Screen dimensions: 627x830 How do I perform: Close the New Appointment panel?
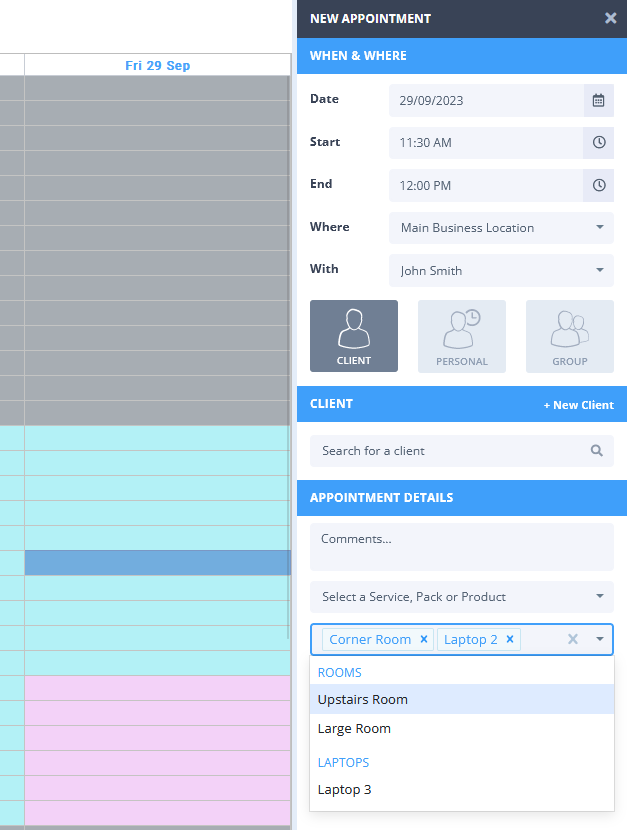point(611,19)
